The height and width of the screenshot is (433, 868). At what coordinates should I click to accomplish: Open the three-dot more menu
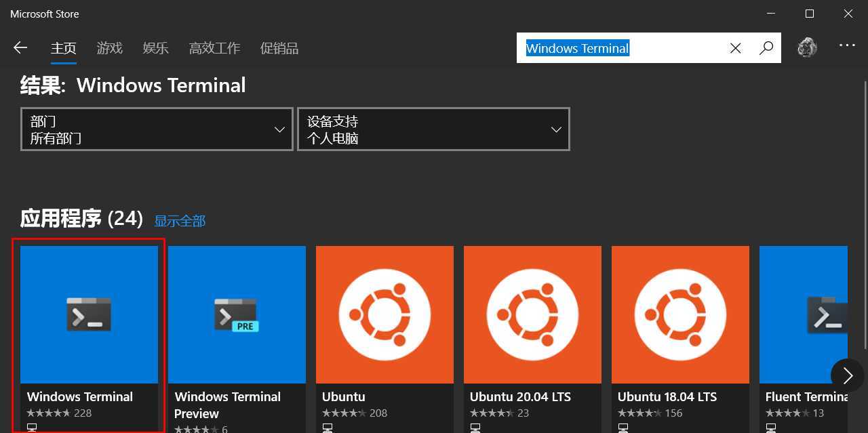point(847,45)
